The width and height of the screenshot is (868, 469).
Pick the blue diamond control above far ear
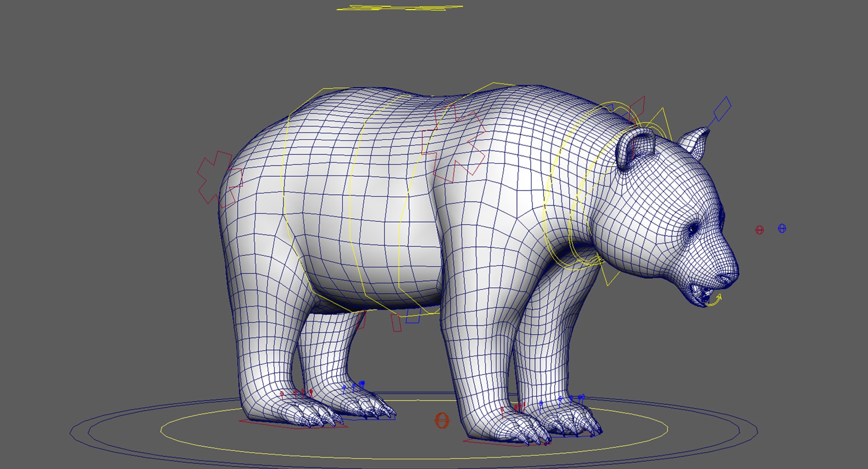722,109
